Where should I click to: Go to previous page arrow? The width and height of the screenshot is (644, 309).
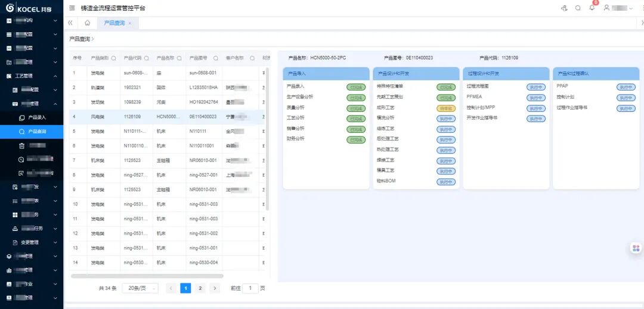click(171, 288)
